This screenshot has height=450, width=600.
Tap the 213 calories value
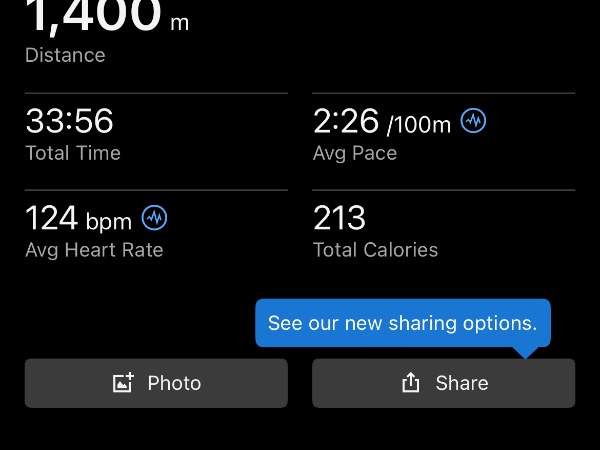(339, 217)
